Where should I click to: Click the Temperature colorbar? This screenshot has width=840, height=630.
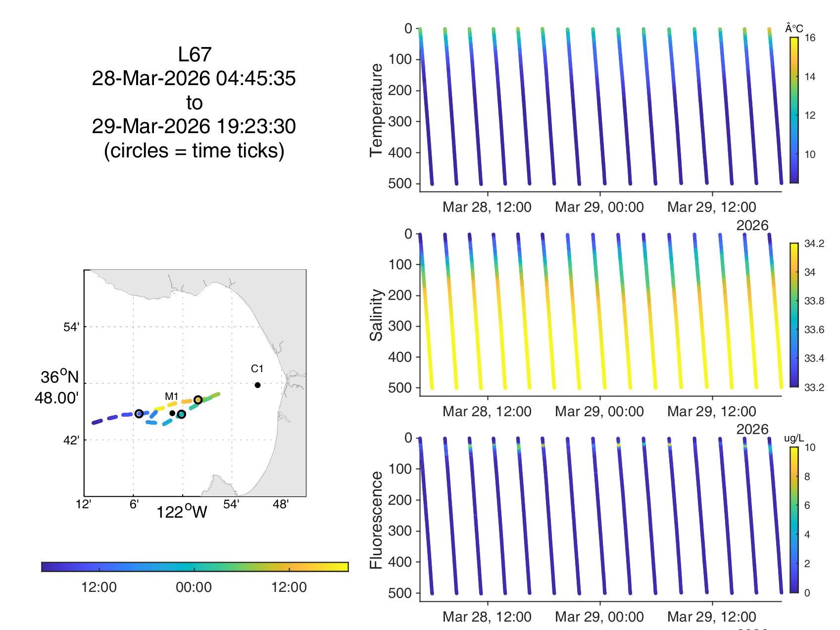coord(794,110)
